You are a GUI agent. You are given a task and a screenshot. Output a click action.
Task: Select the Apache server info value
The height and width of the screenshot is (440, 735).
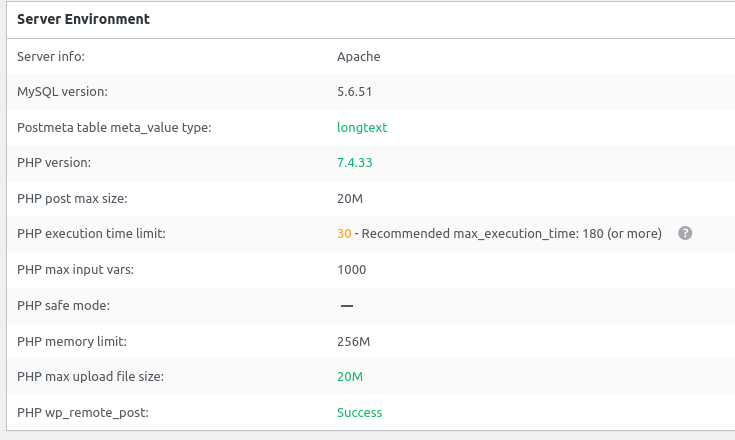[359, 57]
